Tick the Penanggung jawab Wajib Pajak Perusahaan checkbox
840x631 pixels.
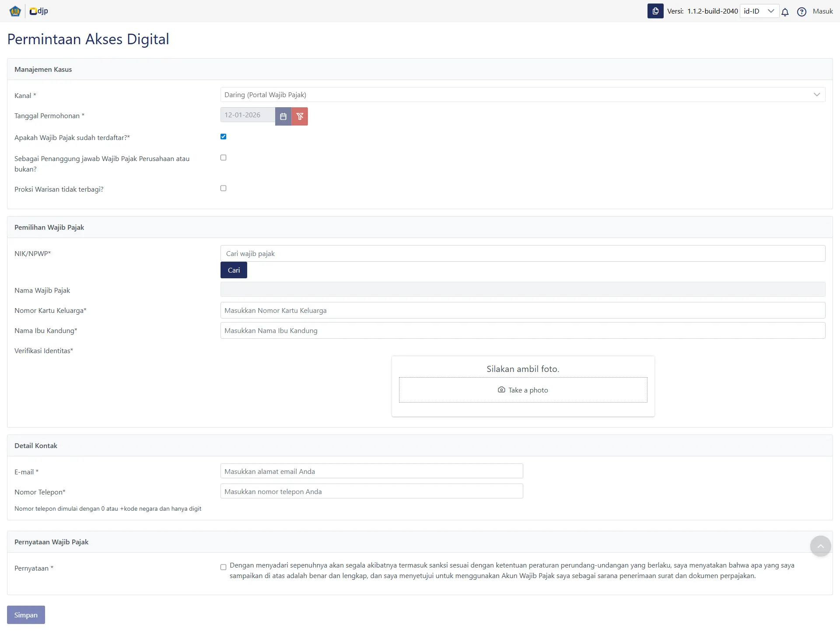tap(223, 158)
